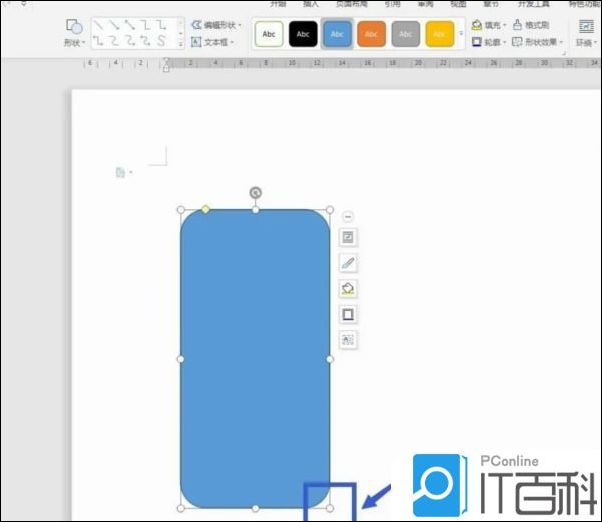Click the 环绕 text wrap icon
The height and width of the screenshot is (522, 602).
tap(586, 26)
